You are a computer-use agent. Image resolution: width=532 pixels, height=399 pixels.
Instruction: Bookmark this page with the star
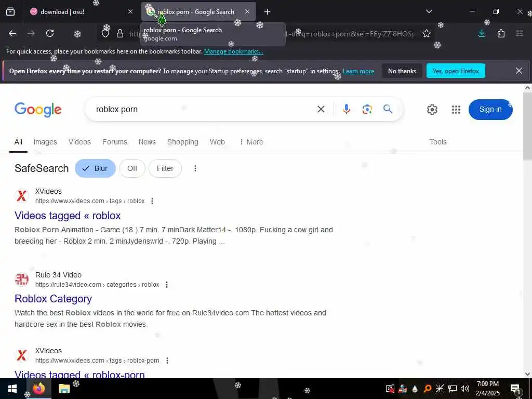pyautogui.click(x=427, y=33)
